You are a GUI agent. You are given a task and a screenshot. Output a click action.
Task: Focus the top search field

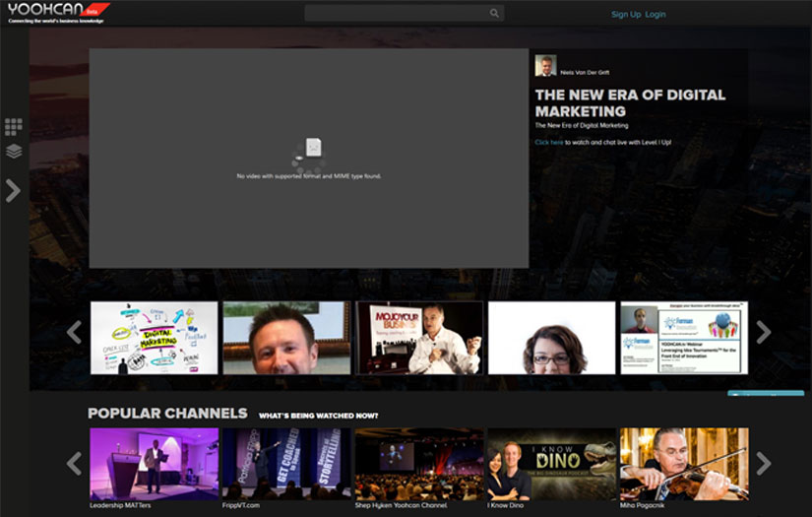[404, 14]
